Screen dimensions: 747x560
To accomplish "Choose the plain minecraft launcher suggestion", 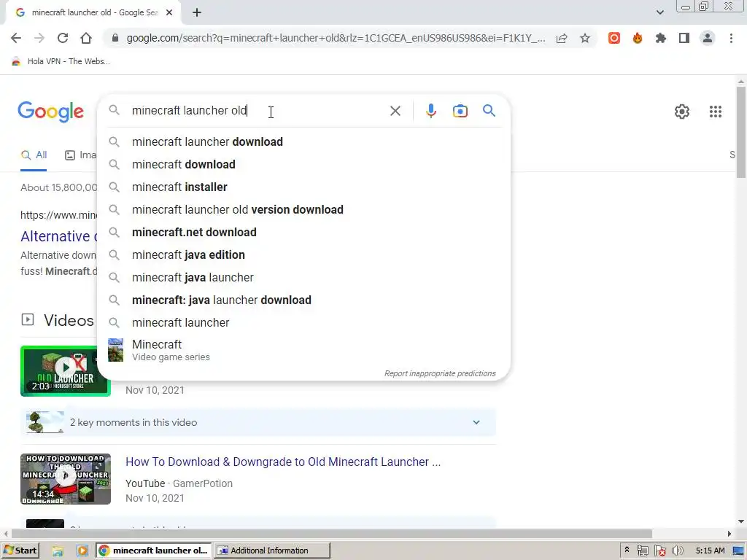I will pos(303,323).
